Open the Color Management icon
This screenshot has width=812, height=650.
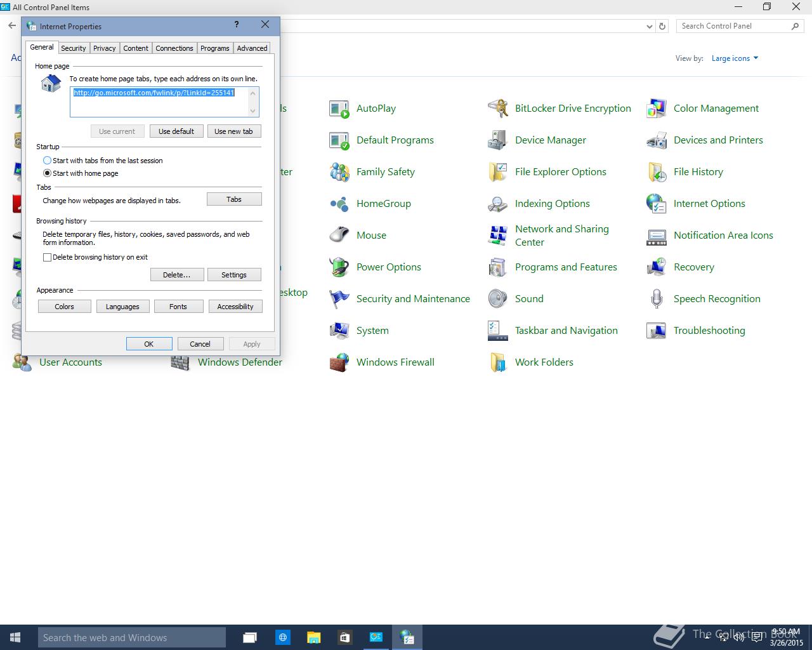(657, 109)
